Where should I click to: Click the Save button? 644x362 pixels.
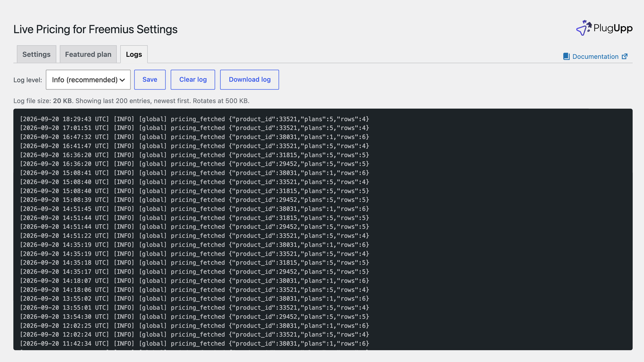point(150,79)
